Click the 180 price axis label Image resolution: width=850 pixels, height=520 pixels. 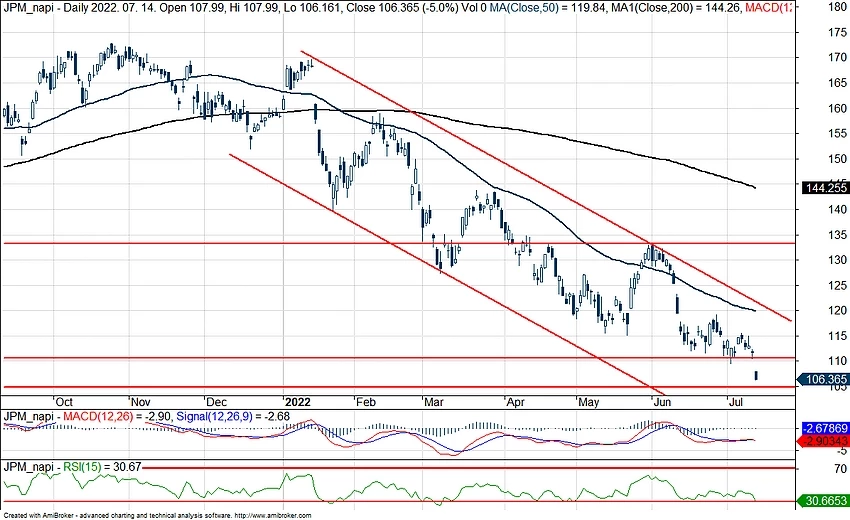pos(838,7)
